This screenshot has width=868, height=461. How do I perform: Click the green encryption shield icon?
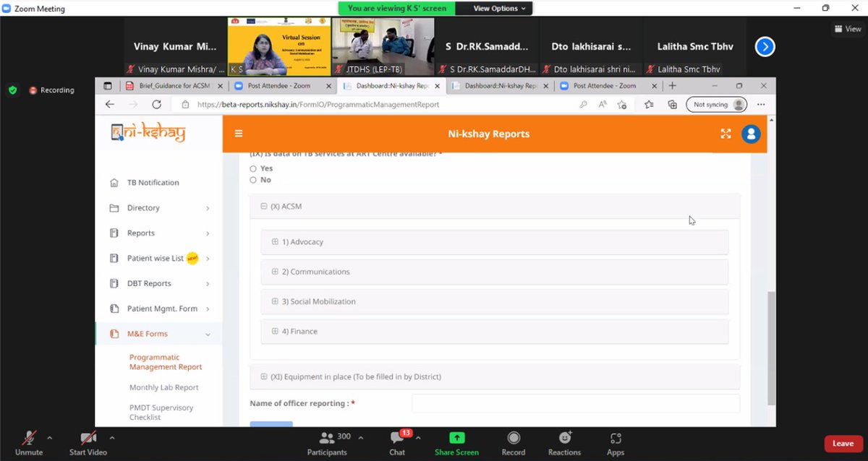(12, 90)
